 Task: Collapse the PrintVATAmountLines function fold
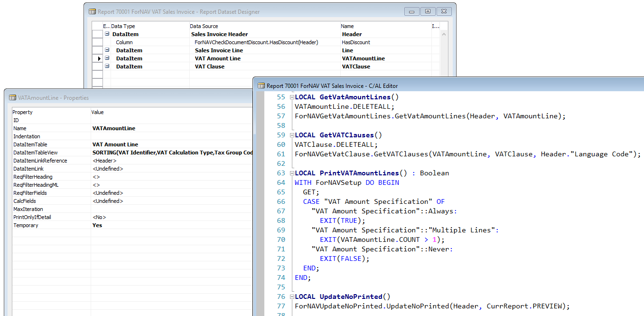tap(291, 172)
